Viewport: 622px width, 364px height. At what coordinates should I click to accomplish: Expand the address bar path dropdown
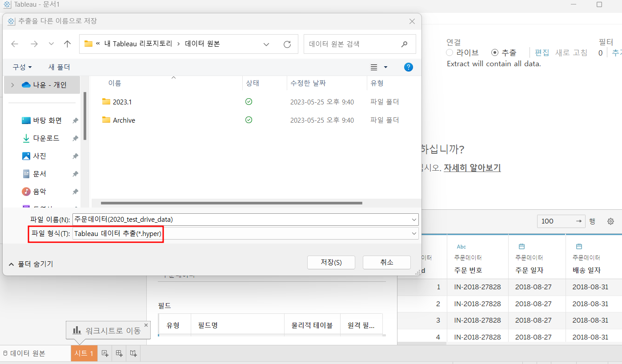tap(266, 44)
